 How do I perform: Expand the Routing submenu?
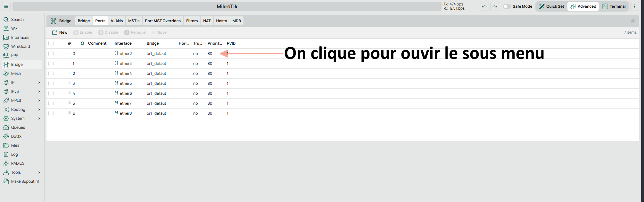click(x=39, y=110)
